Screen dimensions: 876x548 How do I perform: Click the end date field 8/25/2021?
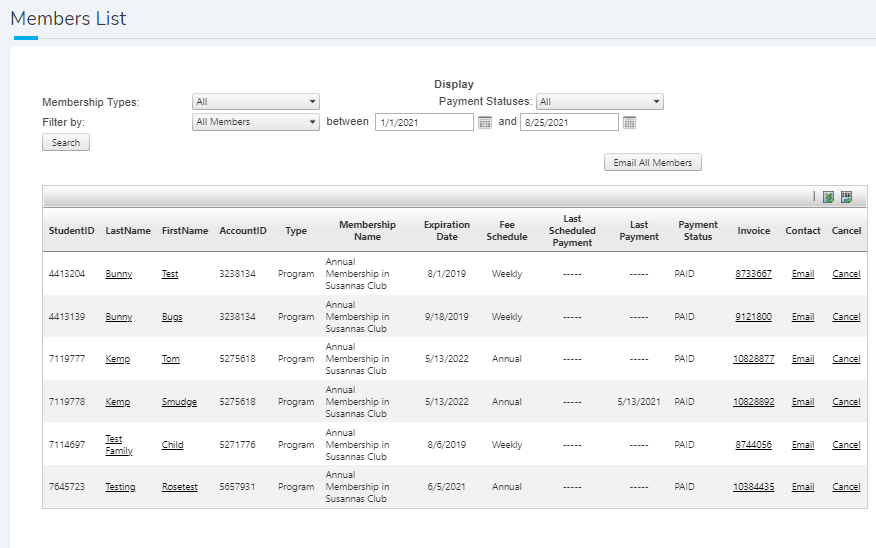coord(569,122)
